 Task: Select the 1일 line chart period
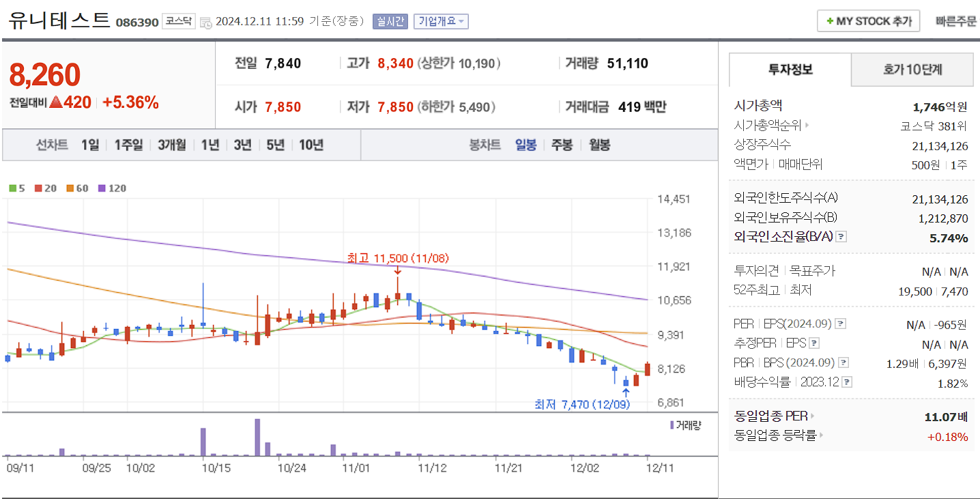(x=90, y=145)
